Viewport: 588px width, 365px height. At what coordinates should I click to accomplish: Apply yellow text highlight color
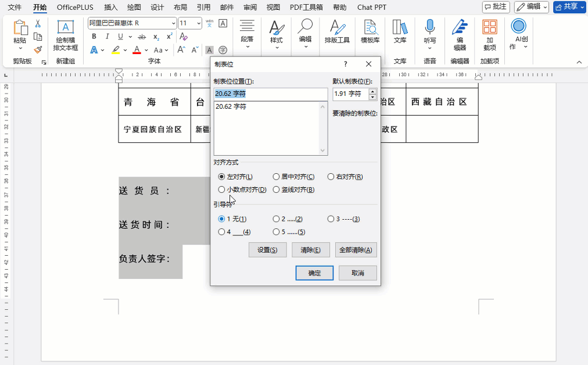point(116,50)
